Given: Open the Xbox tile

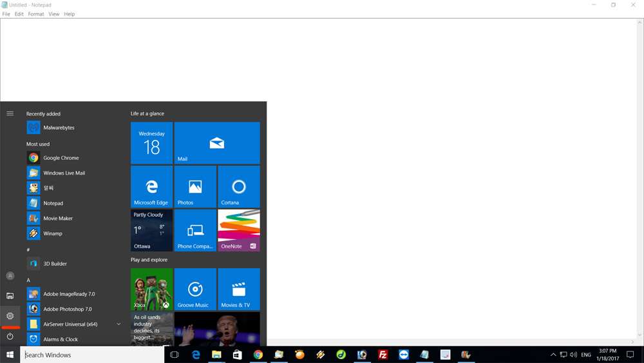Looking at the screenshot, I should pyautogui.click(x=151, y=289).
